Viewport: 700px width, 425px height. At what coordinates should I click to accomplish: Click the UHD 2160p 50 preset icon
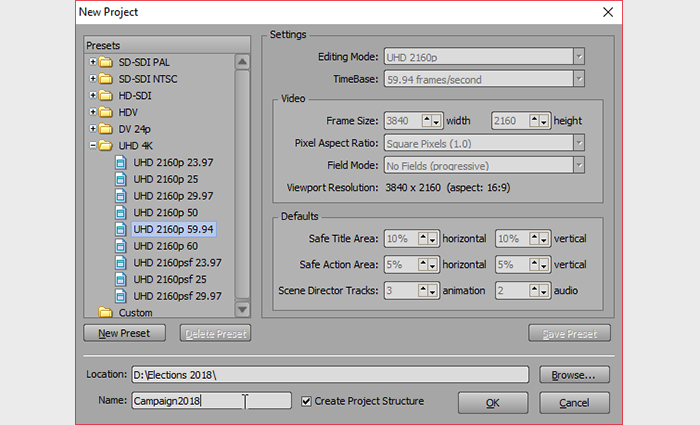pos(123,213)
